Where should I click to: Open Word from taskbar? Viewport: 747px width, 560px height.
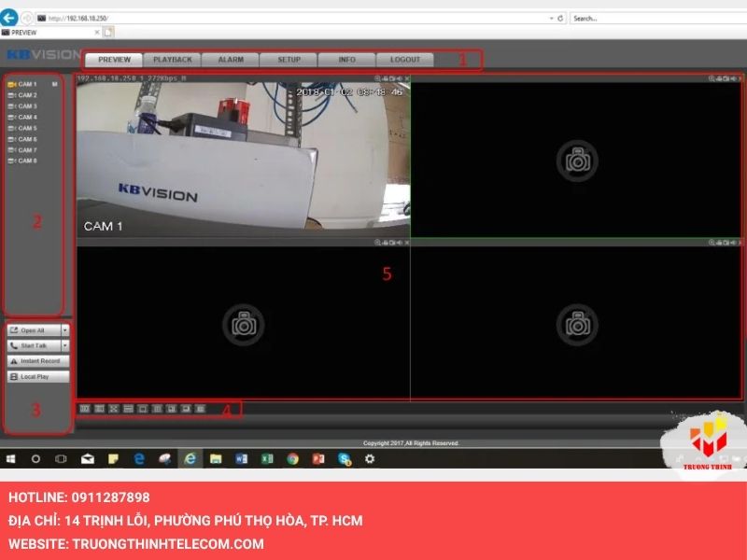242,458
